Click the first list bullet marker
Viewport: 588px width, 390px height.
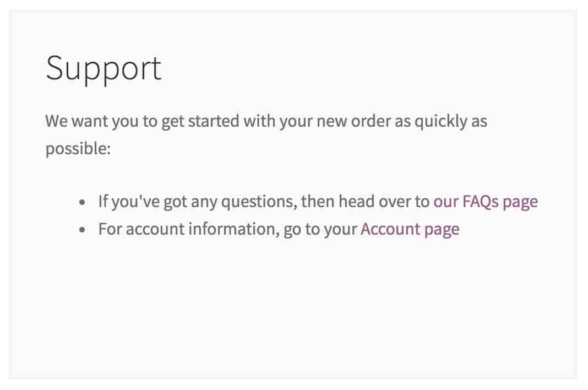point(83,203)
